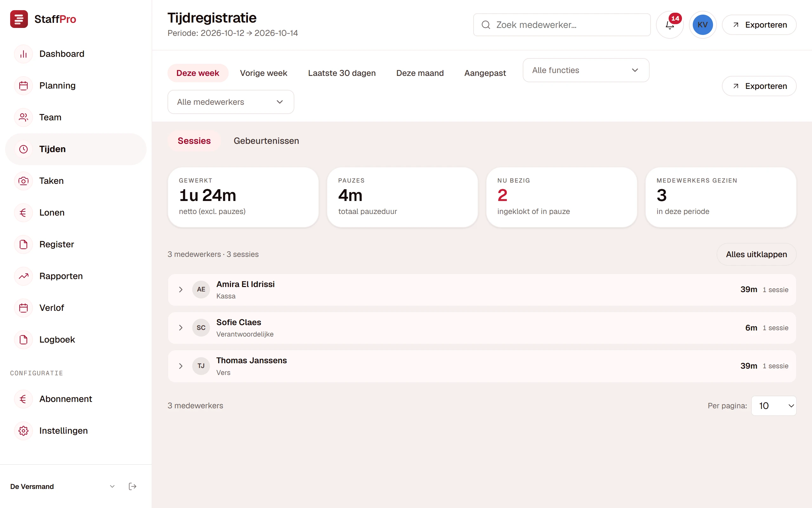This screenshot has height=508, width=812.
Task: Select the Sessies tab
Action: (194, 141)
